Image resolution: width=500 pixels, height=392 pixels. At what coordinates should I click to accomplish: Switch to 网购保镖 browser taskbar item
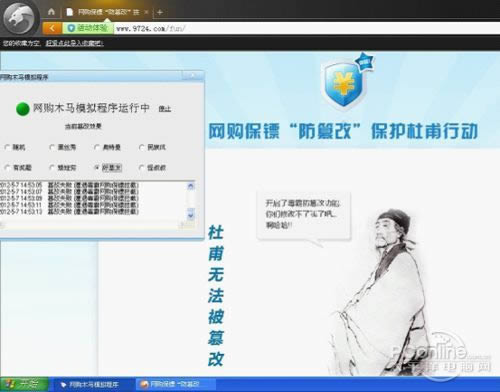point(176,384)
